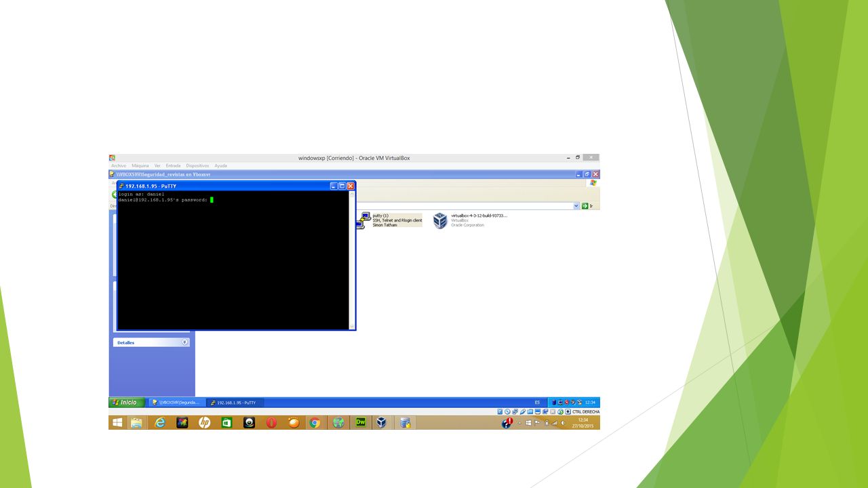Screen dimensions: 868x488
Task: Click the PuTTY window title bar icon
Action: pyautogui.click(x=121, y=186)
